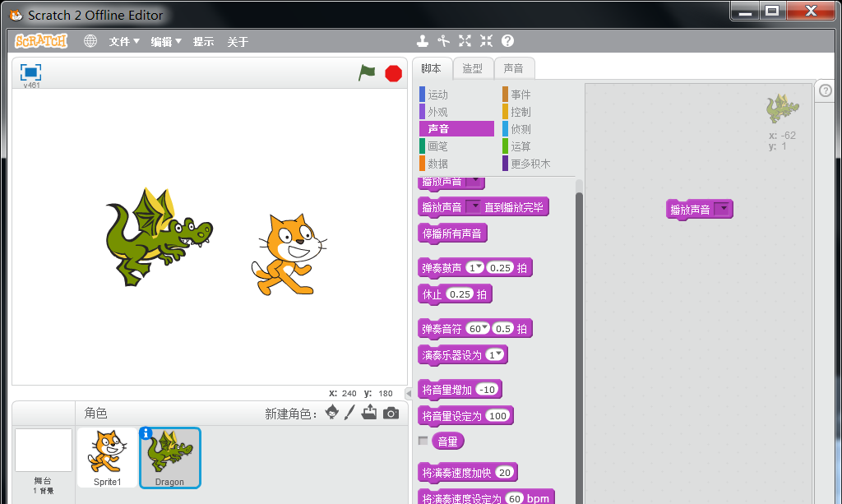Click beats field on 弹奏鼓声 block
Screen dimensions: 842x504
[x=501, y=267]
